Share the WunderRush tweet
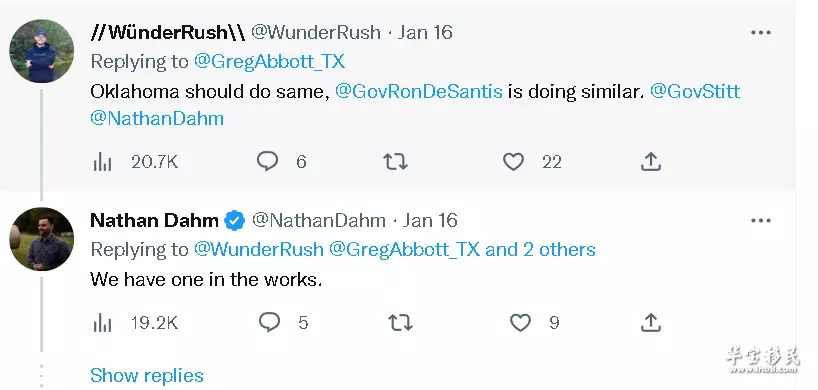The height and width of the screenshot is (390, 818). [x=651, y=162]
